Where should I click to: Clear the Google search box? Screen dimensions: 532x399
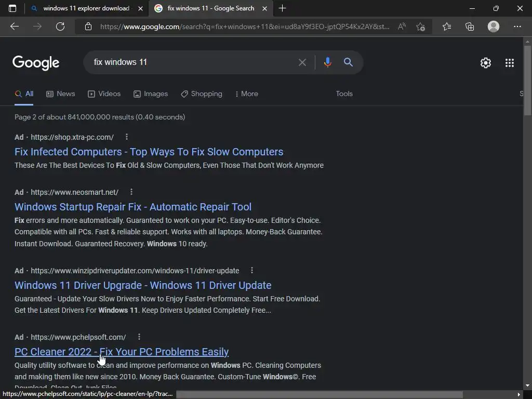click(302, 62)
